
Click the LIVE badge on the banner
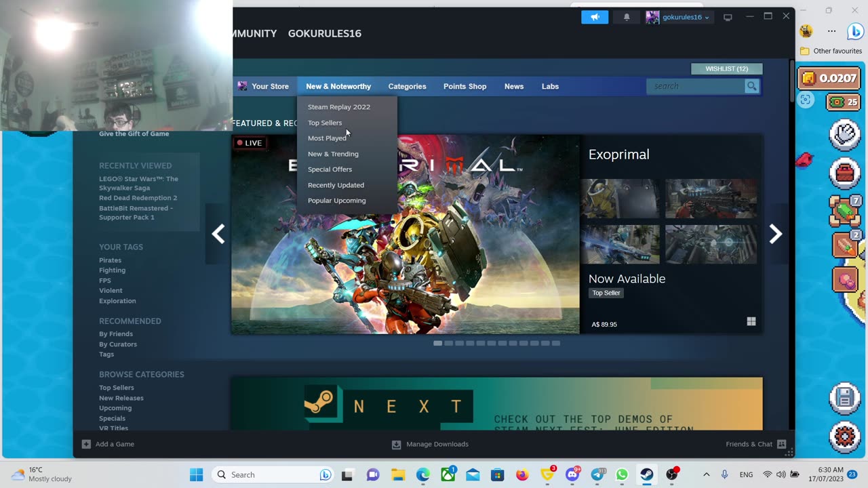pos(250,143)
